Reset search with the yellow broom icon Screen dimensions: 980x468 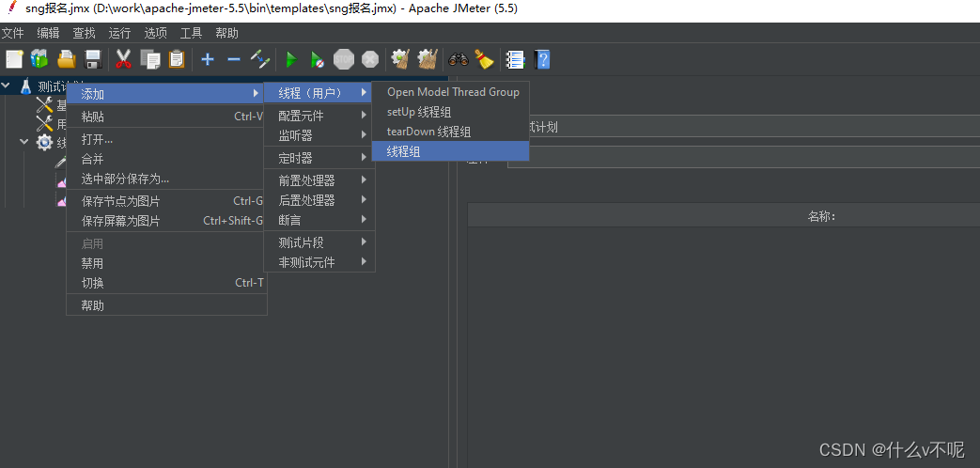point(484,59)
